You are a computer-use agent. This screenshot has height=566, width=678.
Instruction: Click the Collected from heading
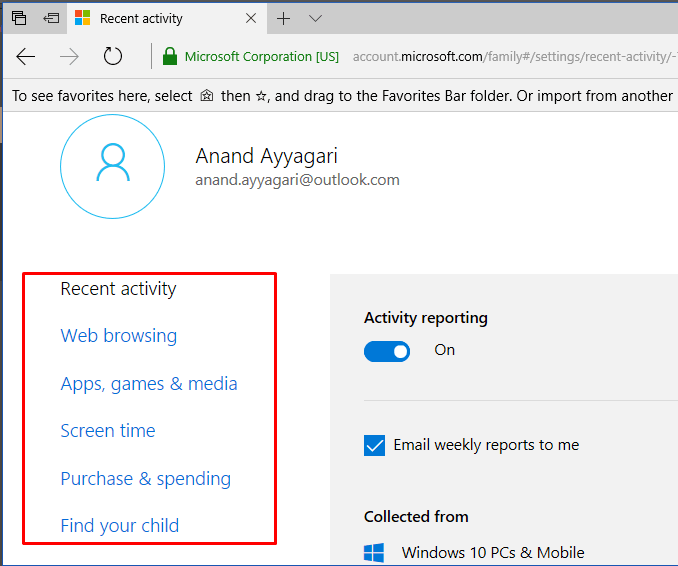[416, 517]
